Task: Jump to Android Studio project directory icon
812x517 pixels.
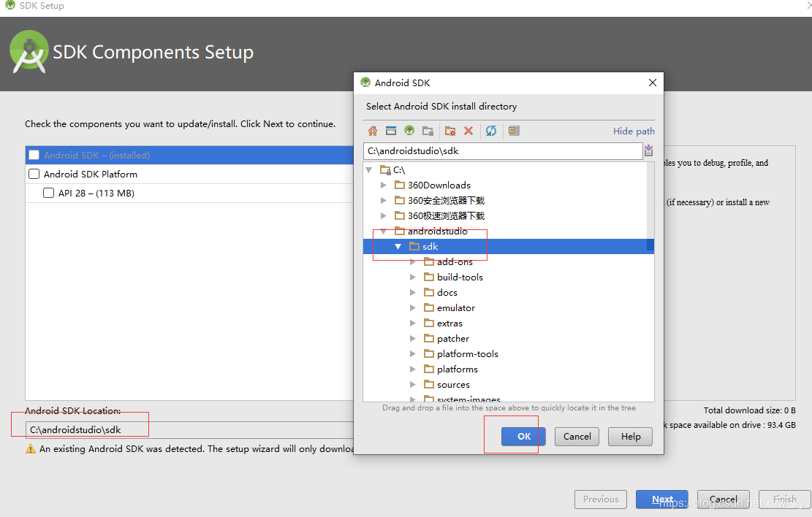Action: point(409,131)
